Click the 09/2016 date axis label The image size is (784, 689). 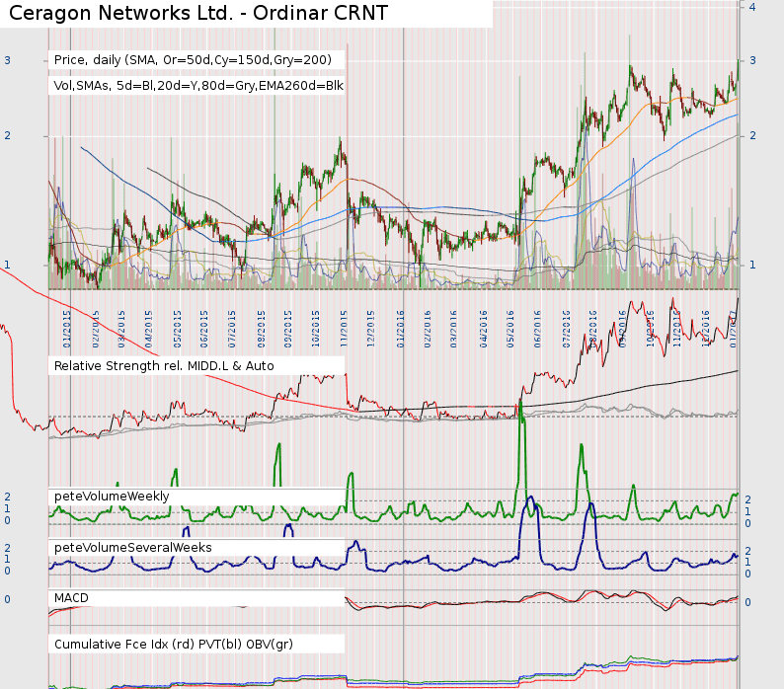(x=622, y=329)
